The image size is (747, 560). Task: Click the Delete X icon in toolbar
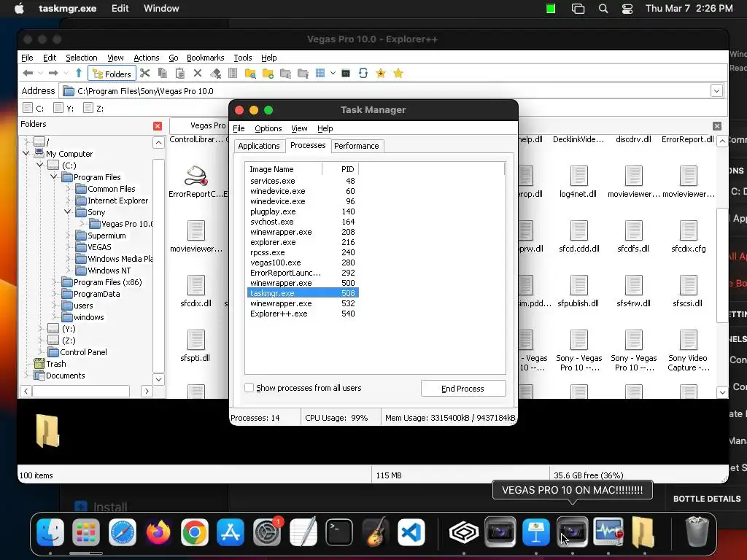(x=198, y=74)
